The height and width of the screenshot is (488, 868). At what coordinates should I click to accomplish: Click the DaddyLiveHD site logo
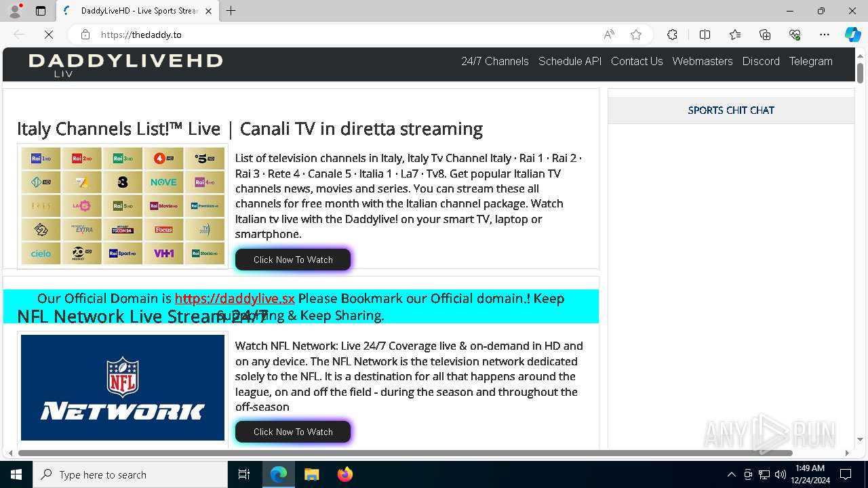125,64
